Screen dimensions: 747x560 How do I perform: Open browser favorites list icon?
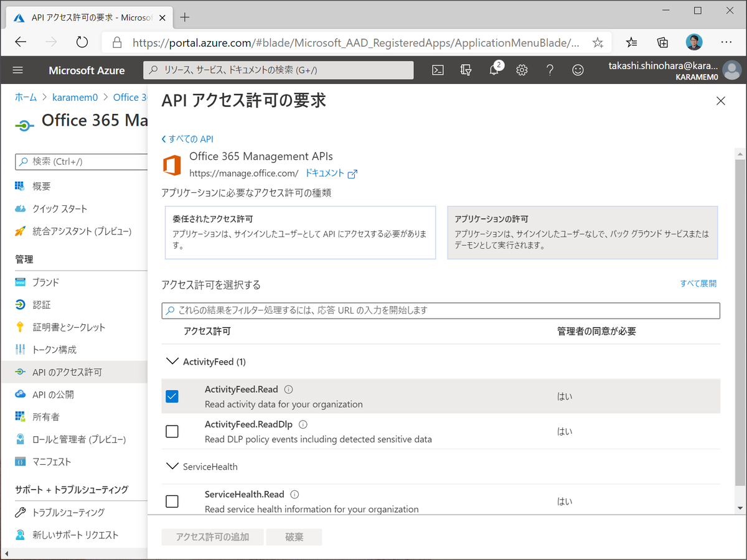632,42
